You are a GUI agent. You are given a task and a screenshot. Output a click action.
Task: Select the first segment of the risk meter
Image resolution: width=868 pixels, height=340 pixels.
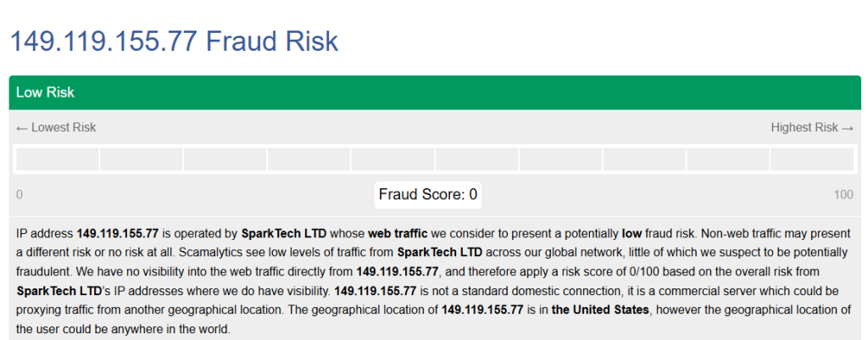[57, 159]
